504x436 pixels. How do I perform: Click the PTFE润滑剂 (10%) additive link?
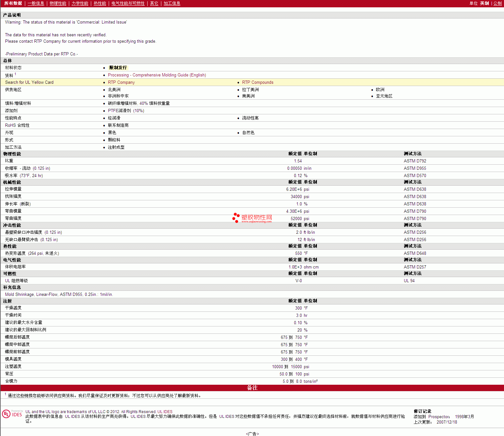(x=126, y=111)
